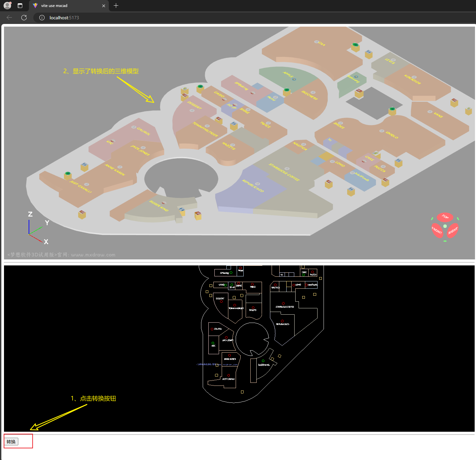
Task: Click the REPUBLICA&CO label in 3D model
Action: pyautogui.click(x=253, y=186)
